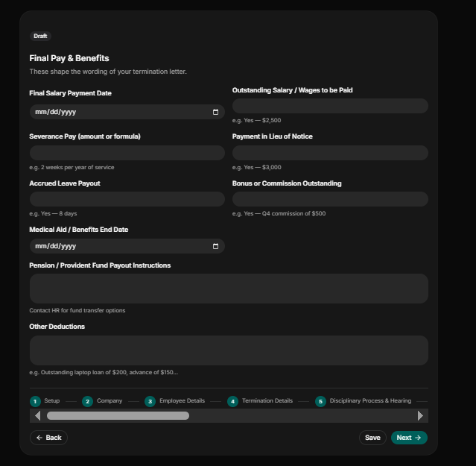Click the 'Final Pay & Benefits' heading

pos(69,58)
